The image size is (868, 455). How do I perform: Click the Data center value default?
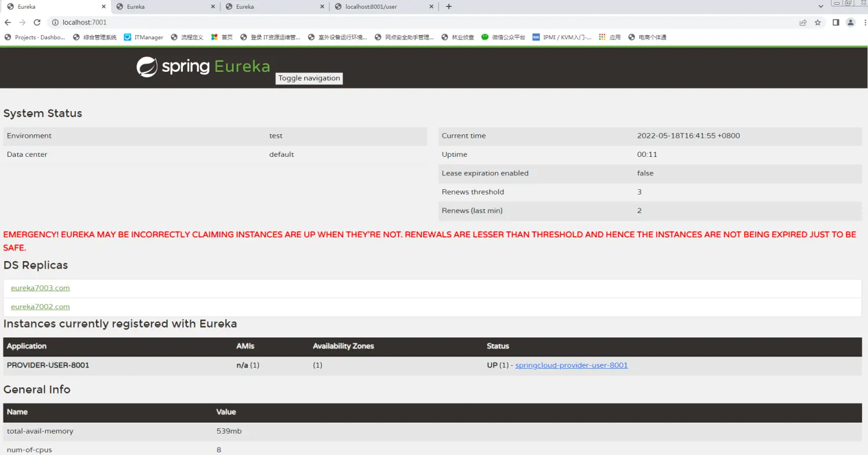click(281, 155)
